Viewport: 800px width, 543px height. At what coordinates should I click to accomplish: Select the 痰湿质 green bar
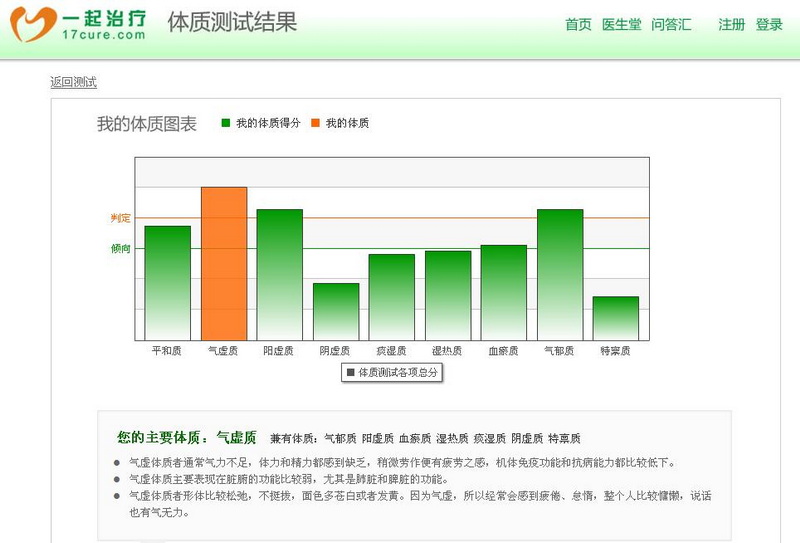(392, 297)
